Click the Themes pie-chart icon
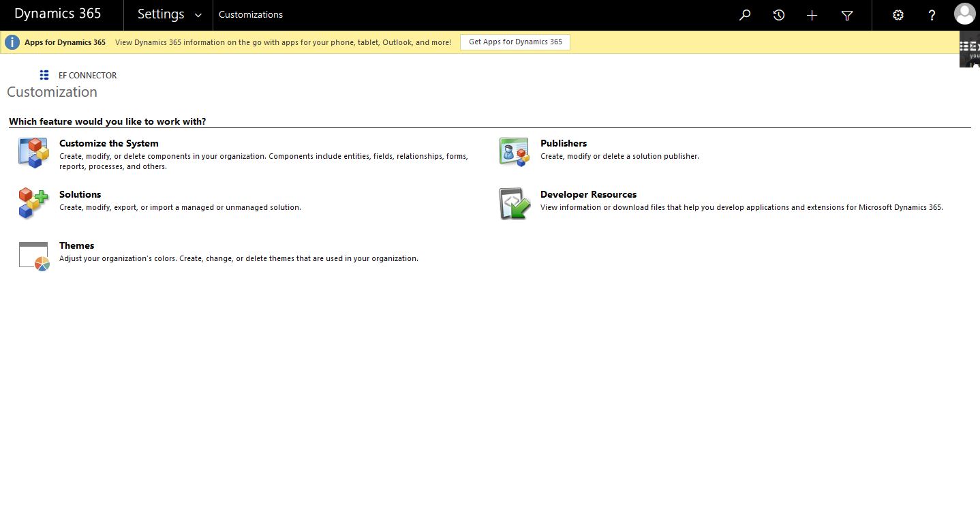This screenshot has height=518, width=980. [x=33, y=255]
